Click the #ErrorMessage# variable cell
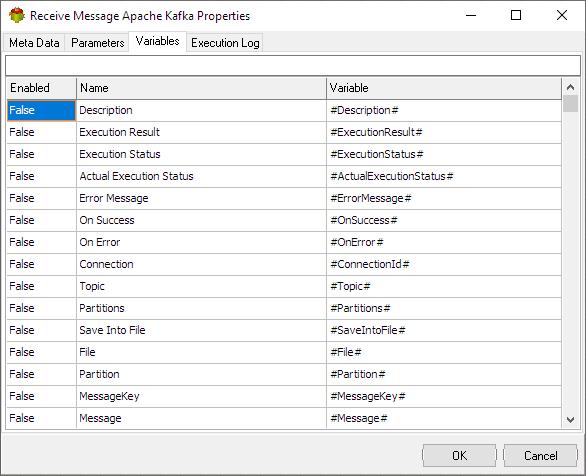 click(x=444, y=198)
